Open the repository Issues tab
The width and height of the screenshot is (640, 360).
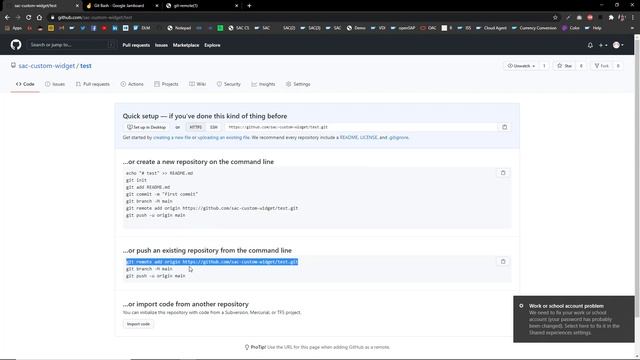coord(55,84)
